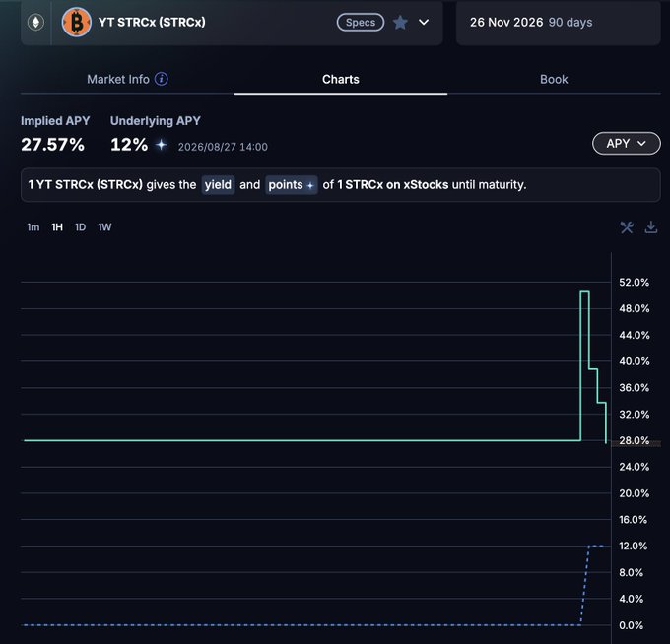This screenshot has height=644, width=670.
Task: Click the Underlying APY label
Action: pos(156,121)
